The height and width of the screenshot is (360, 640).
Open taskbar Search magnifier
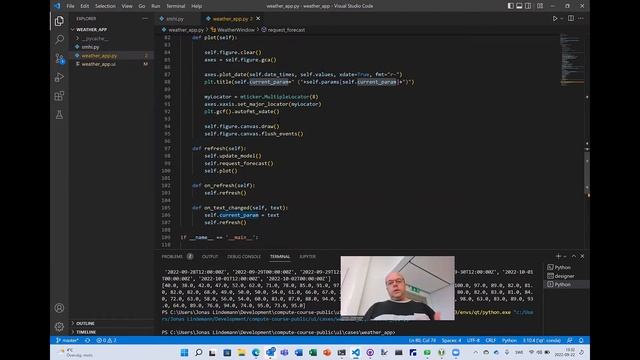pos(198,352)
